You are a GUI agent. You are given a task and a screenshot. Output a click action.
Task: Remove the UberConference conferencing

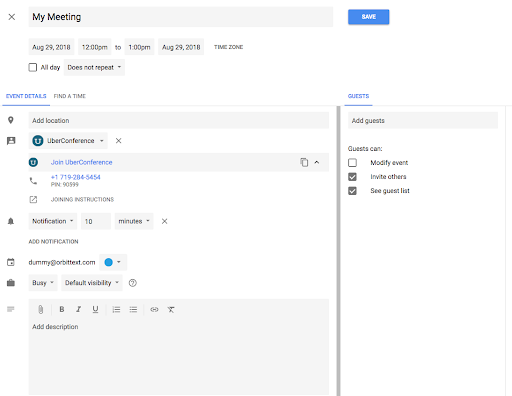(x=118, y=141)
